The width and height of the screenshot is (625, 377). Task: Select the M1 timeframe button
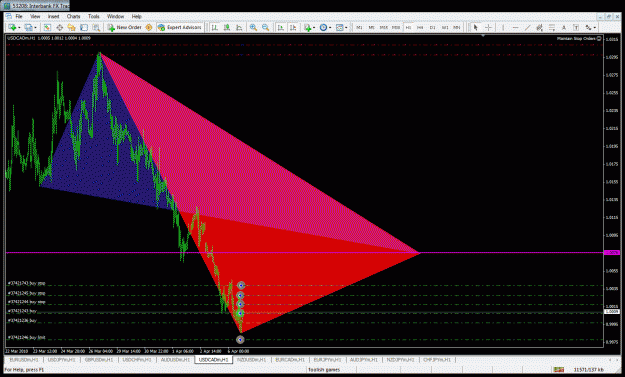click(x=359, y=27)
